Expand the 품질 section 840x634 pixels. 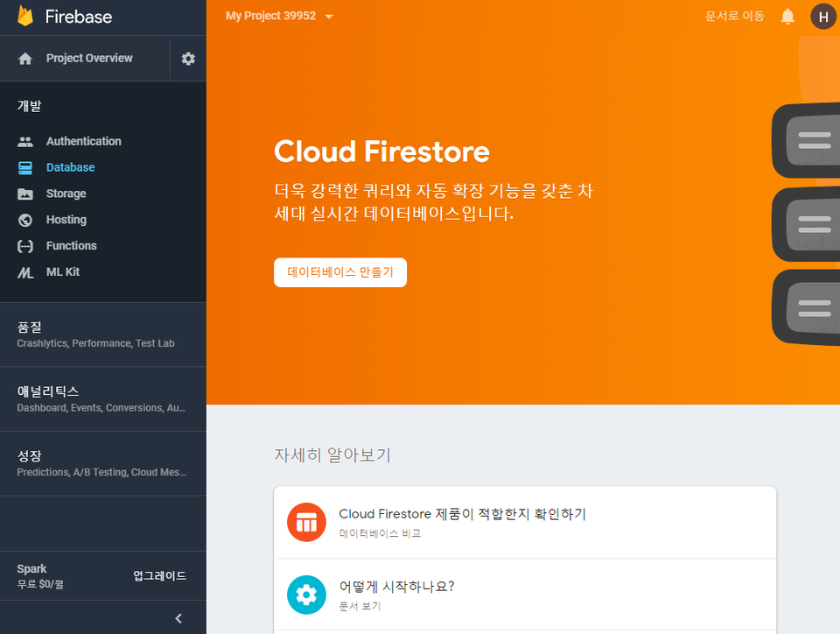(x=103, y=335)
